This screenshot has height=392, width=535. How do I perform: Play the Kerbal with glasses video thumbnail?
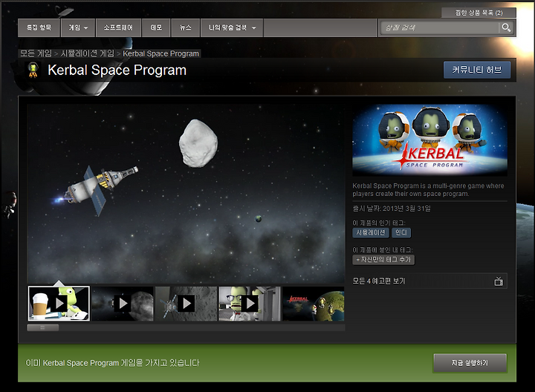[x=250, y=304]
